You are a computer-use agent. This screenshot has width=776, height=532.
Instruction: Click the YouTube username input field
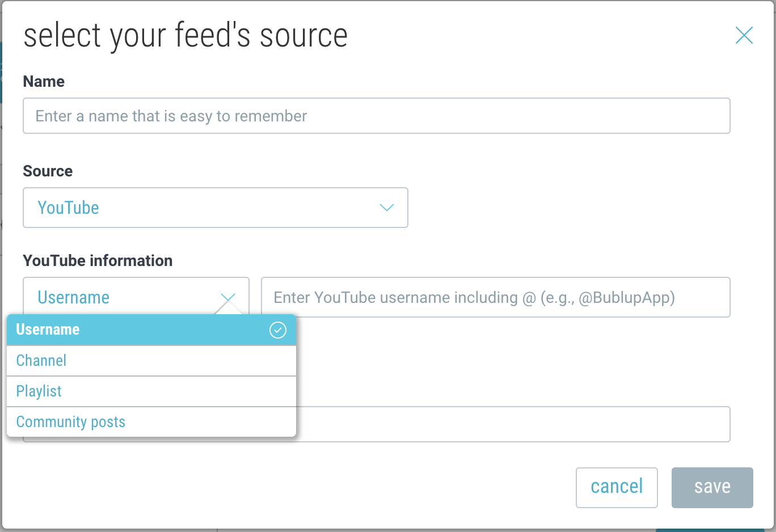coord(495,298)
